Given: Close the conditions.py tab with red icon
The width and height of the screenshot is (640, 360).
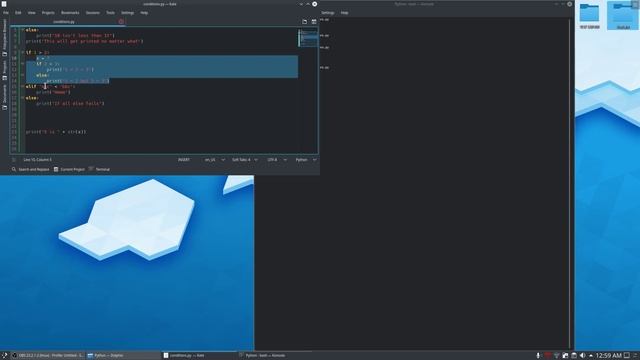Looking at the screenshot, I should [121, 22].
